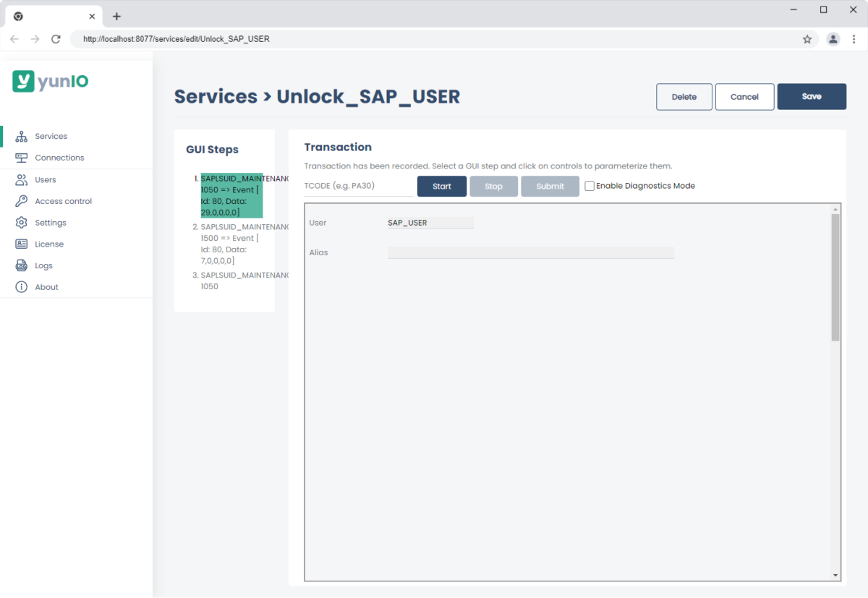
Task: Click the Transaction heading
Action: click(x=338, y=147)
